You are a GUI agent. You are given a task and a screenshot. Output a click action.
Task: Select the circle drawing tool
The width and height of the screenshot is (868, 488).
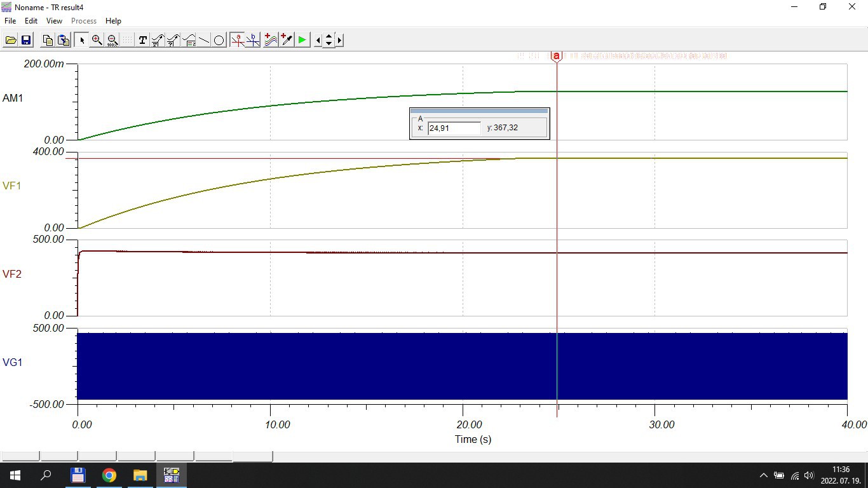coord(219,40)
